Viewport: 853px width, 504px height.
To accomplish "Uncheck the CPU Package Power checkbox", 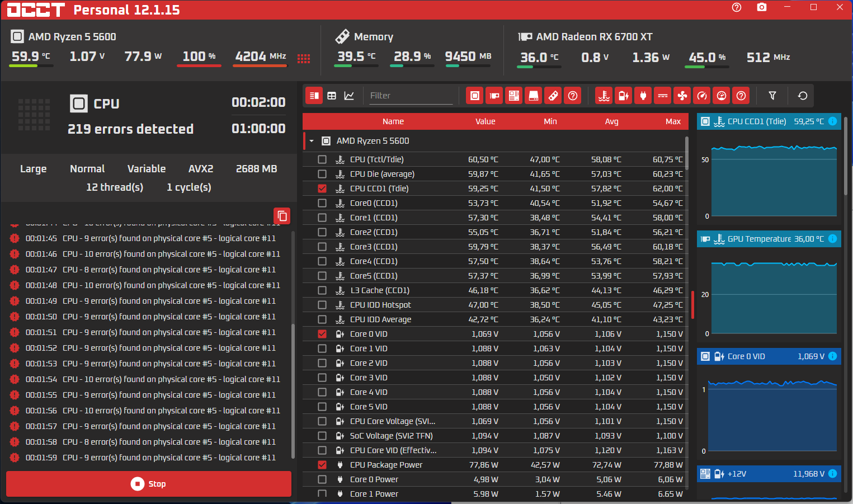I will coord(322,465).
